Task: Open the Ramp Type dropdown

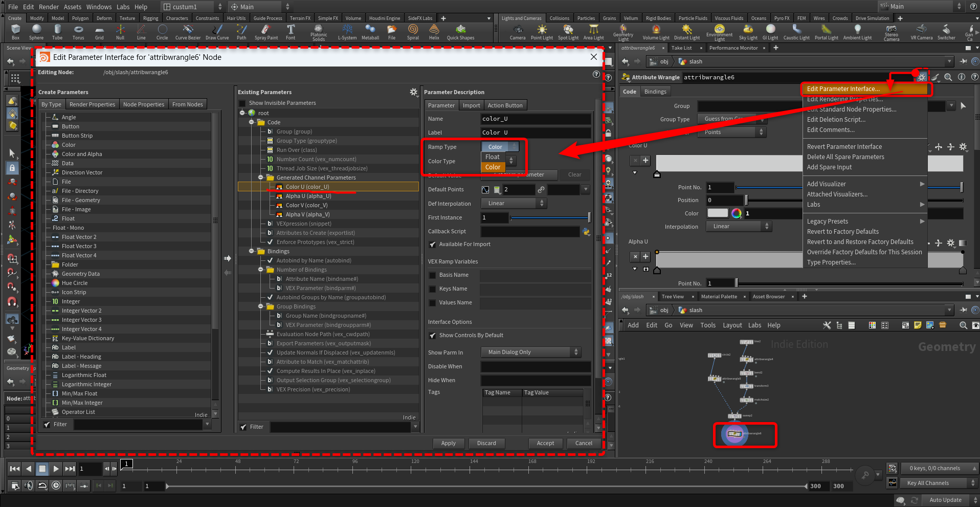Action: click(x=500, y=147)
